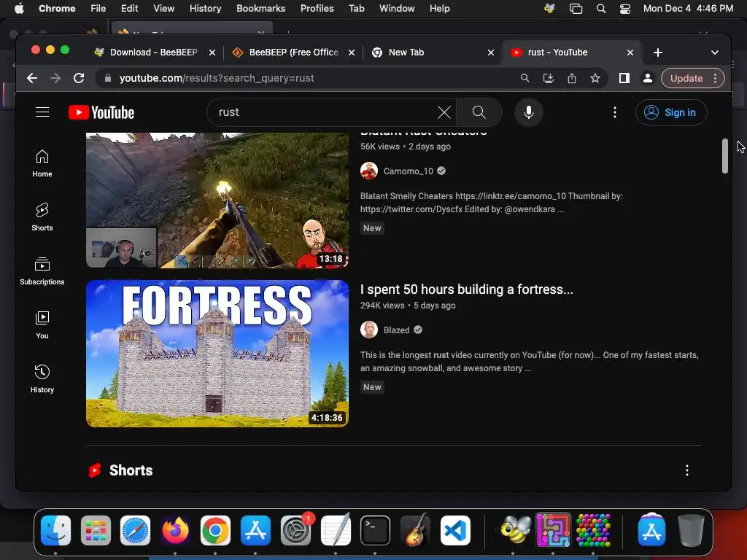Open the Bookmarks menu in menu bar

click(260, 8)
